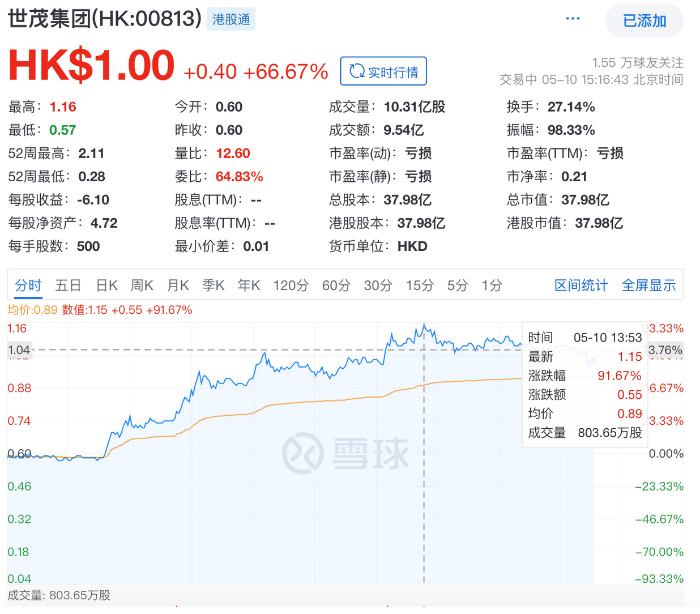700x614 pixels.
Task: Open the three-dot more options menu
Action: point(573,19)
